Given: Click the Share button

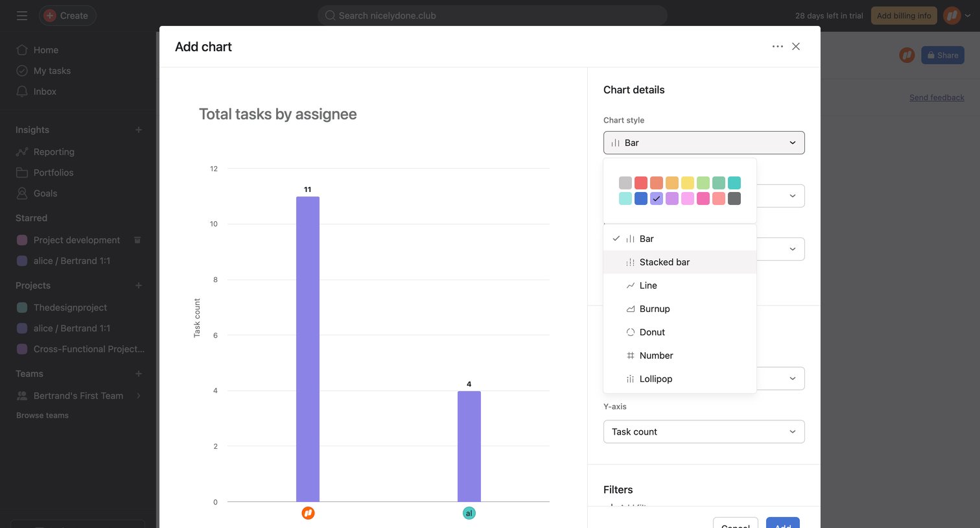Looking at the screenshot, I should click(x=942, y=55).
